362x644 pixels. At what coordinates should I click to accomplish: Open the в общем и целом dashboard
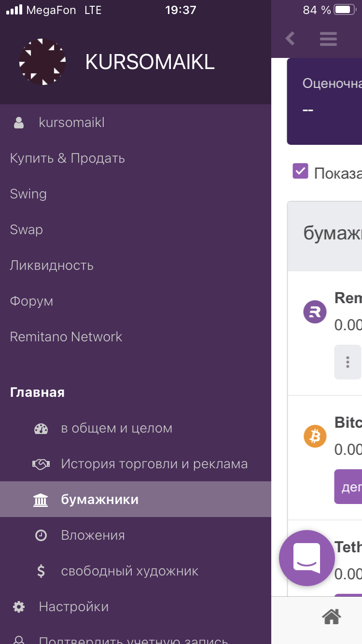[x=136, y=428]
